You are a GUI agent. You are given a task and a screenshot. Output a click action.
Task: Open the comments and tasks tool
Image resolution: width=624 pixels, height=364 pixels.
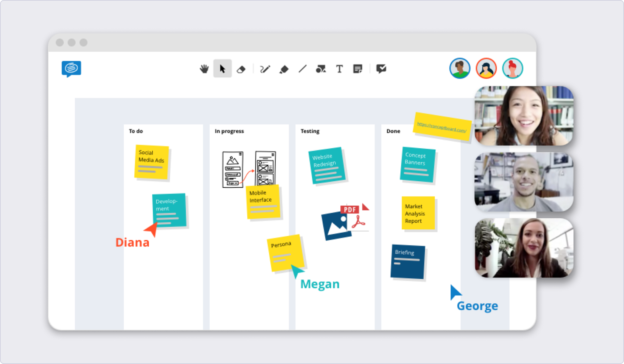click(x=381, y=69)
